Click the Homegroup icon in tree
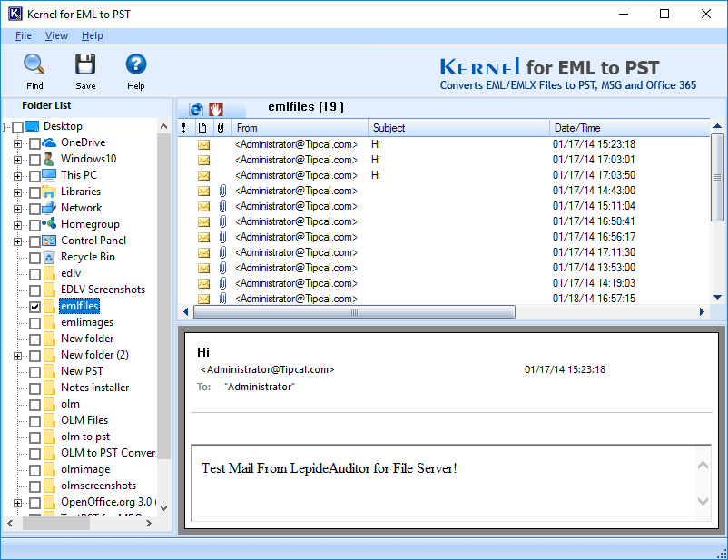Viewport: 728px width, 560px height. click(49, 224)
